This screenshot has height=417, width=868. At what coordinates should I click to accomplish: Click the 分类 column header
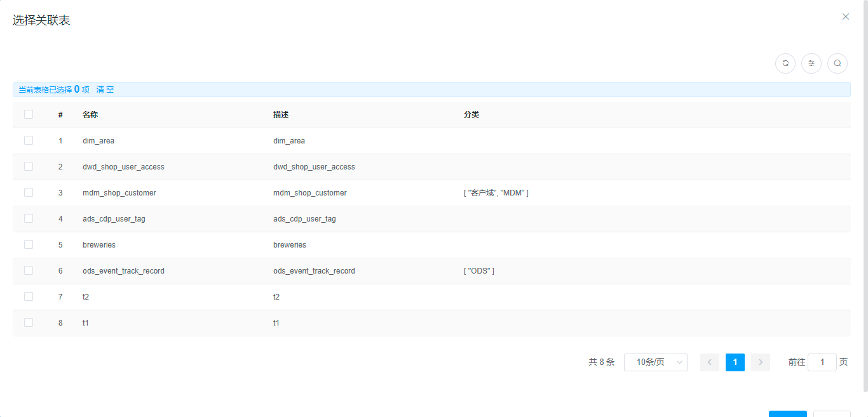pyautogui.click(x=471, y=115)
